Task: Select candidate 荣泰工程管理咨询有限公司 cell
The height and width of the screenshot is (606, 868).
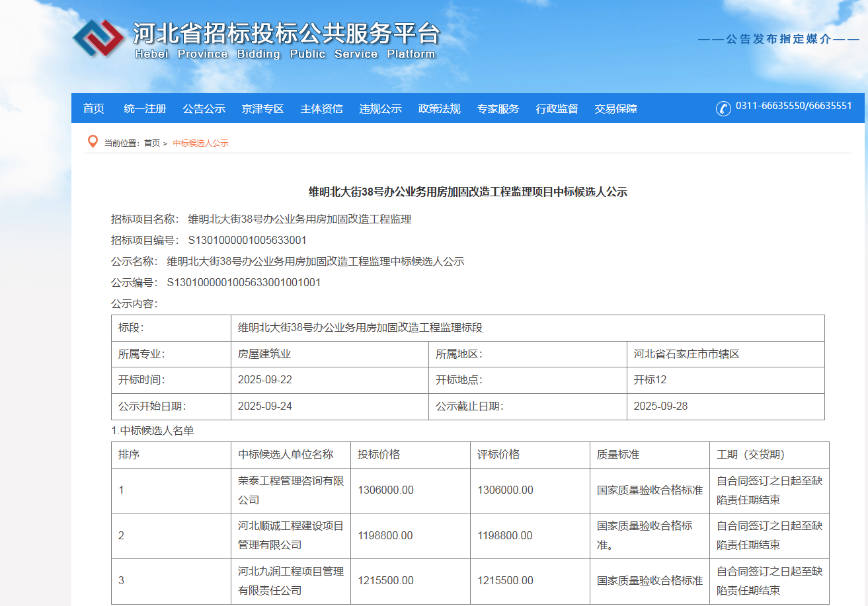Action: point(291,490)
